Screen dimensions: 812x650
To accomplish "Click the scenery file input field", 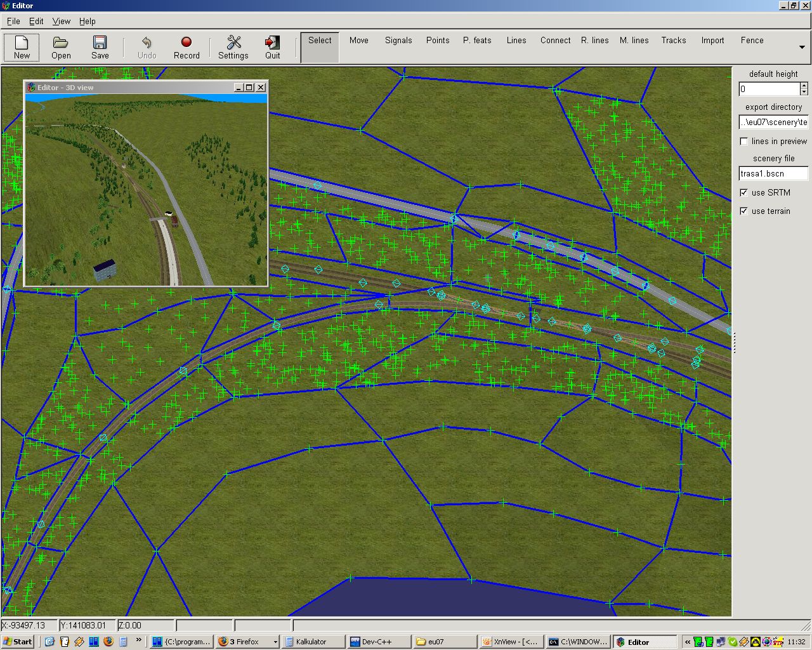I will (773, 174).
